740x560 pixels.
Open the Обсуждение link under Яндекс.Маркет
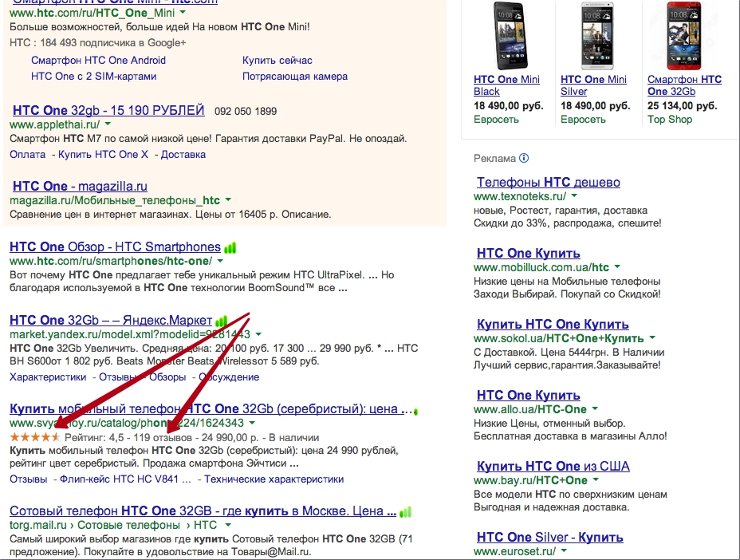coord(229,377)
